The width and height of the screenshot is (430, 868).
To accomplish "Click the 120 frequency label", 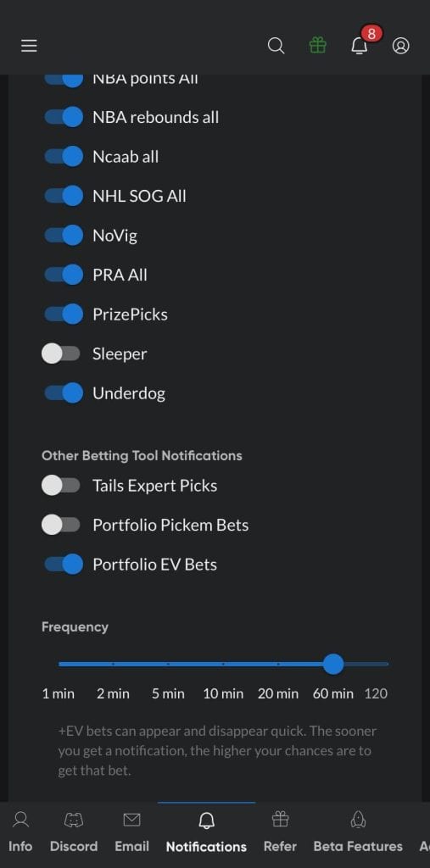I will click(x=376, y=693).
